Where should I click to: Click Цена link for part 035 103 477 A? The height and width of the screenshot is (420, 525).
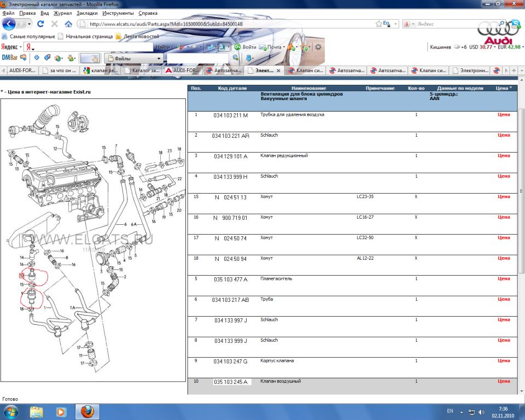pos(504,278)
